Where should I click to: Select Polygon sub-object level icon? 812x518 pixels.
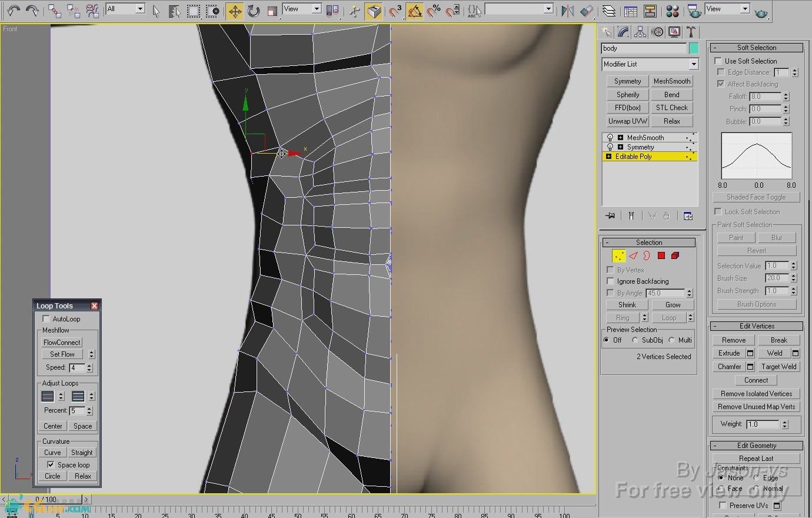pyautogui.click(x=661, y=255)
